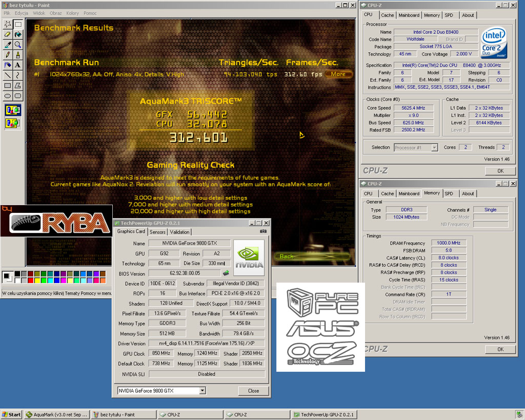Choose the Line tool in Paint
Viewport: 525px width, 420px height.
tap(8, 75)
